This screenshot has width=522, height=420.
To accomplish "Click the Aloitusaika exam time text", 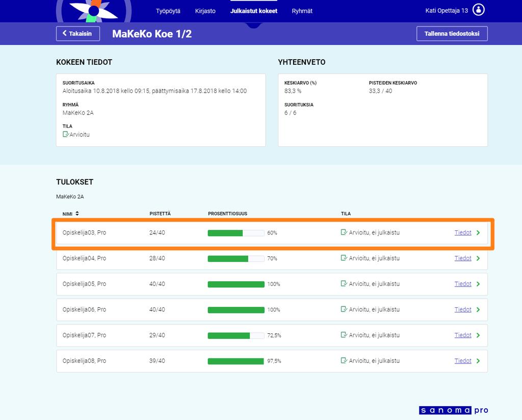I will click(154, 91).
